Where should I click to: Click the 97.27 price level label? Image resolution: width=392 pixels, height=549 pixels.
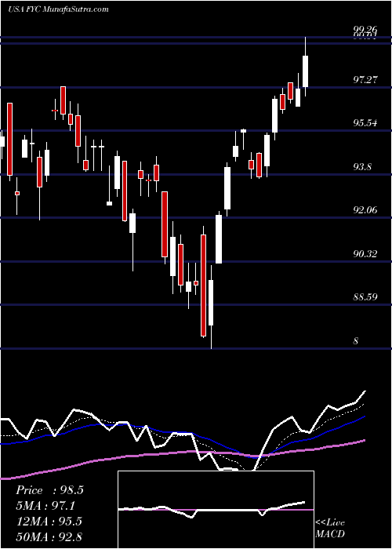pos(365,79)
